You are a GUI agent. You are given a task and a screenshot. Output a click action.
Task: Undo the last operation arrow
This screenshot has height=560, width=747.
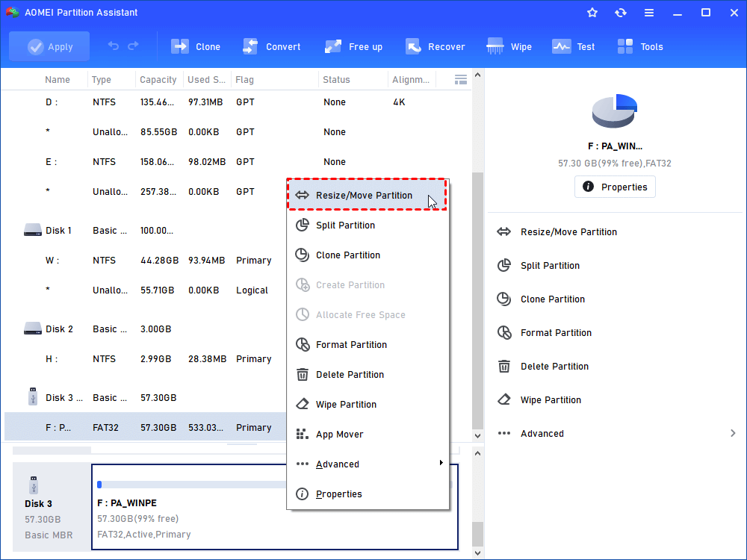pyautogui.click(x=113, y=46)
